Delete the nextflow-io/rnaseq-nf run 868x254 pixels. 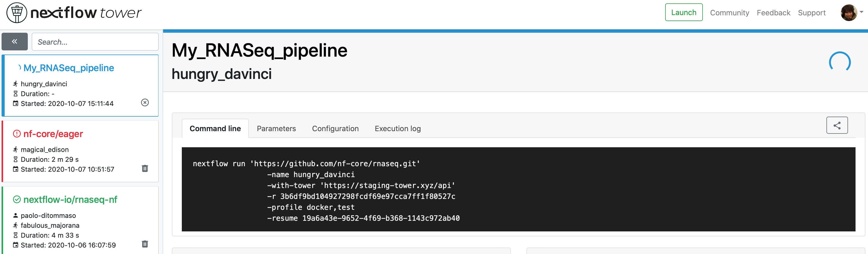[145, 244]
